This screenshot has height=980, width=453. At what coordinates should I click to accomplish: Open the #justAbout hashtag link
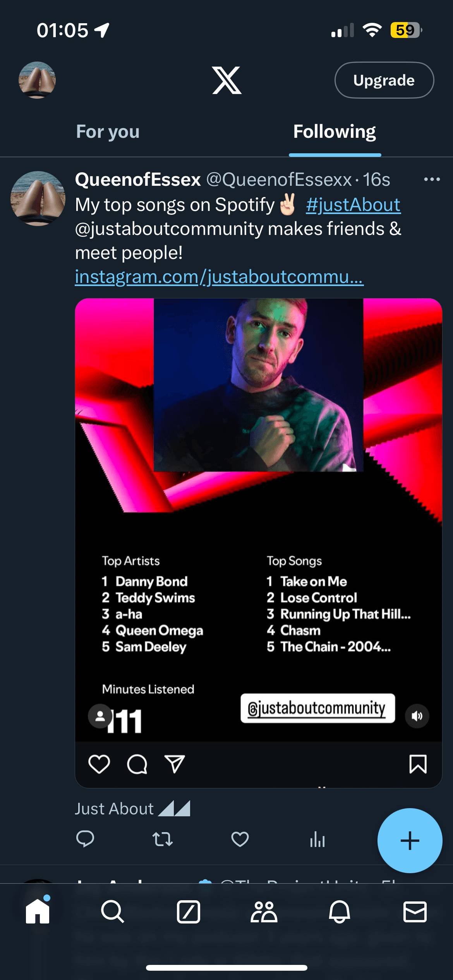[x=353, y=205]
